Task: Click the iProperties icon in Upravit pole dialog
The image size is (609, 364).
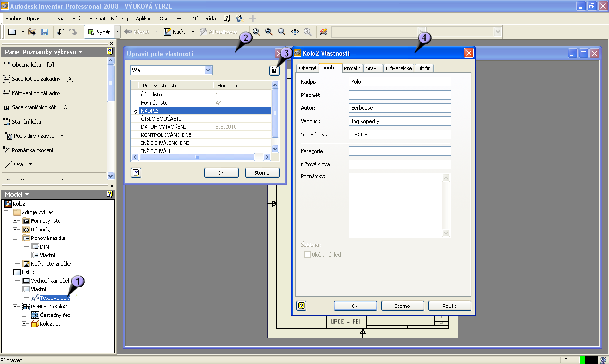Action: coord(274,70)
